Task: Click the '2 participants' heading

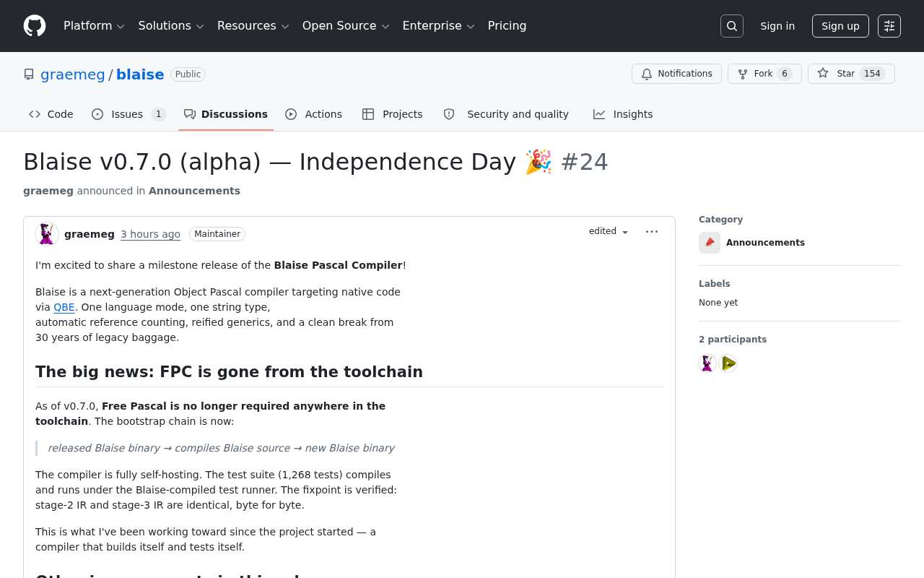Action: click(x=733, y=340)
